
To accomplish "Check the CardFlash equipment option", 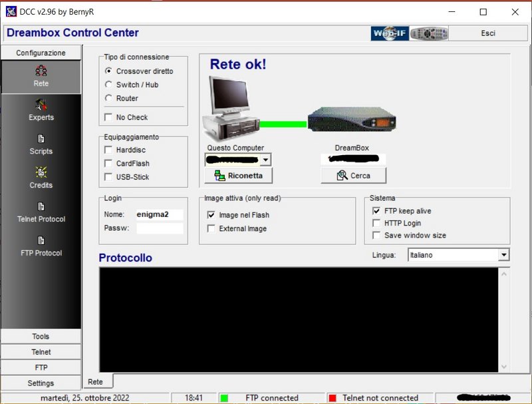I will point(108,163).
